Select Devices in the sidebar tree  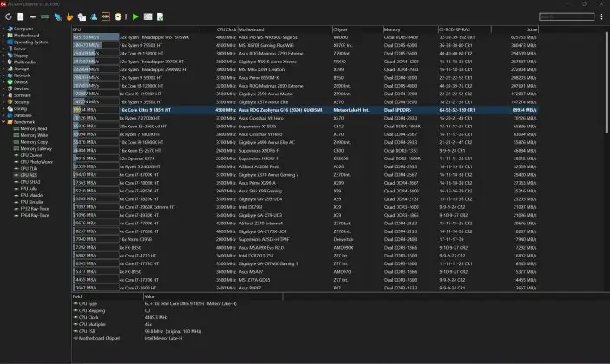pyautogui.click(x=21, y=88)
